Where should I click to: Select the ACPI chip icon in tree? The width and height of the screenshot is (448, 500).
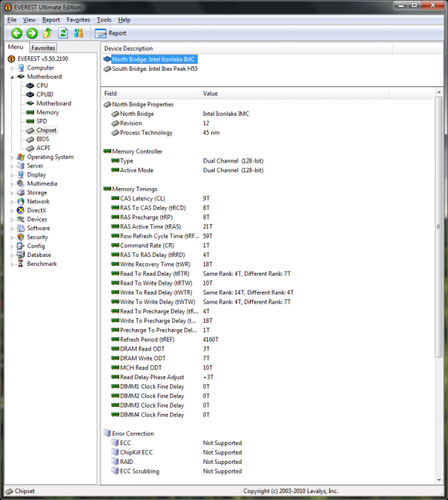pyautogui.click(x=31, y=149)
